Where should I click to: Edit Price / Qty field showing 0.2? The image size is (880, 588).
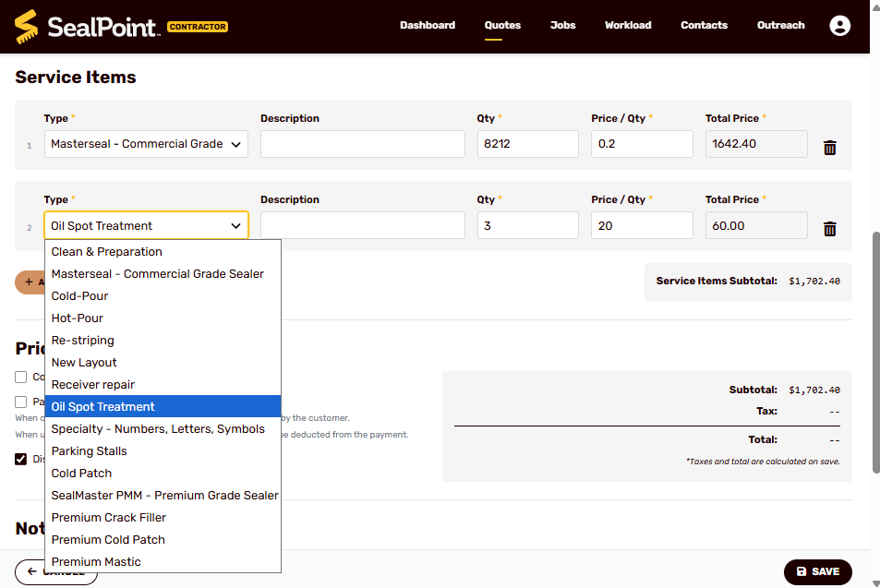click(642, 144)
